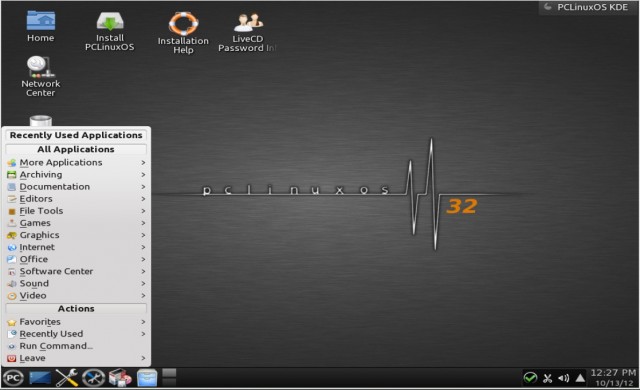Open the clipboard scissors tray icon
640x390 pixels.
pos(547,379)
